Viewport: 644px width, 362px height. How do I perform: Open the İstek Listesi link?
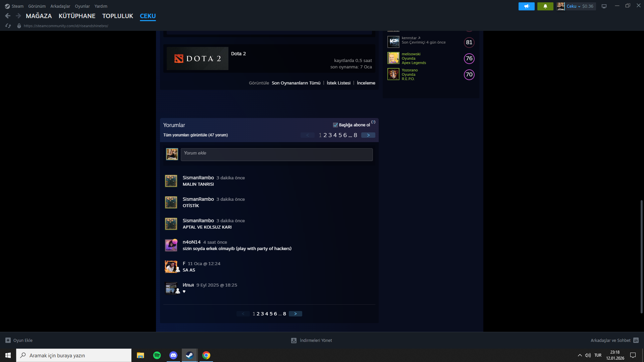coord(338,83)
